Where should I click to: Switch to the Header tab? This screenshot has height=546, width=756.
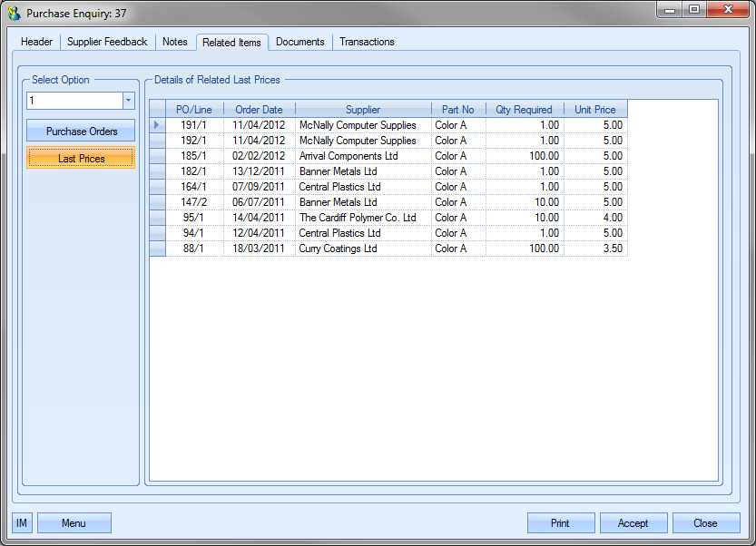pyautogui.click(x=37, y=42)
